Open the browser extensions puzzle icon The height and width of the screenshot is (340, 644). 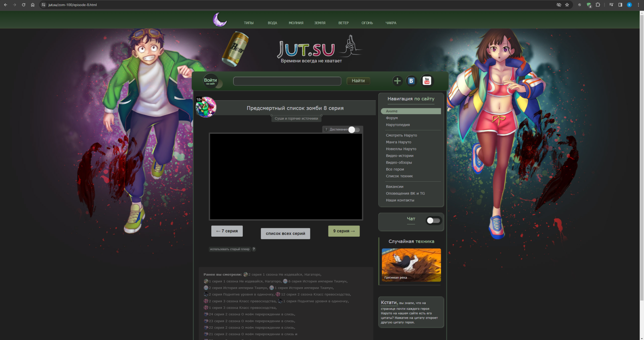[598, 5]
